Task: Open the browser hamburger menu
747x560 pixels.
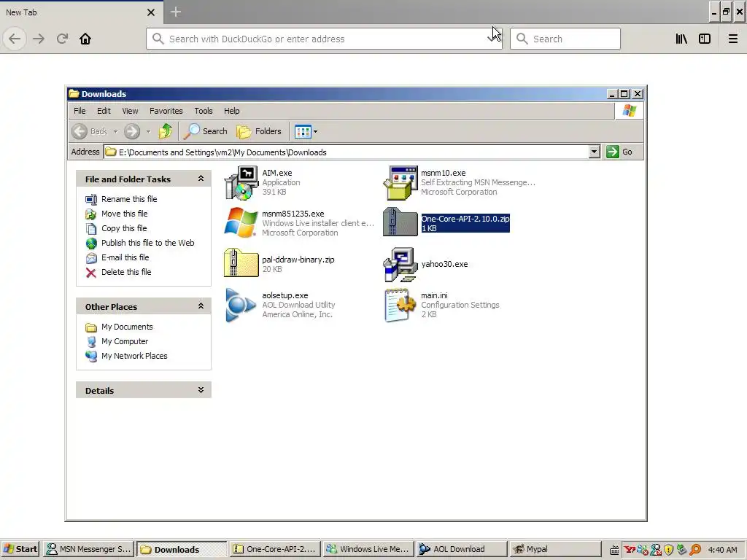Action: 733,39
